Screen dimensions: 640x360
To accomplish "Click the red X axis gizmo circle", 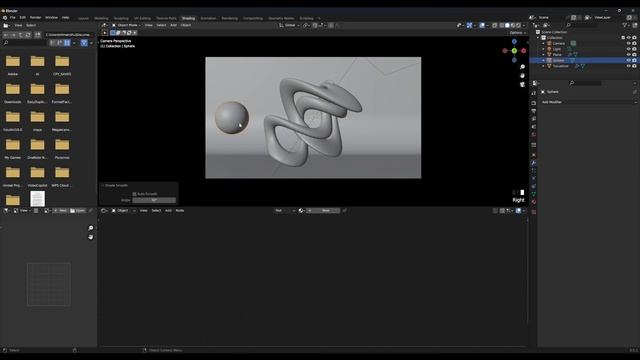I will click(x=523, y=51).
